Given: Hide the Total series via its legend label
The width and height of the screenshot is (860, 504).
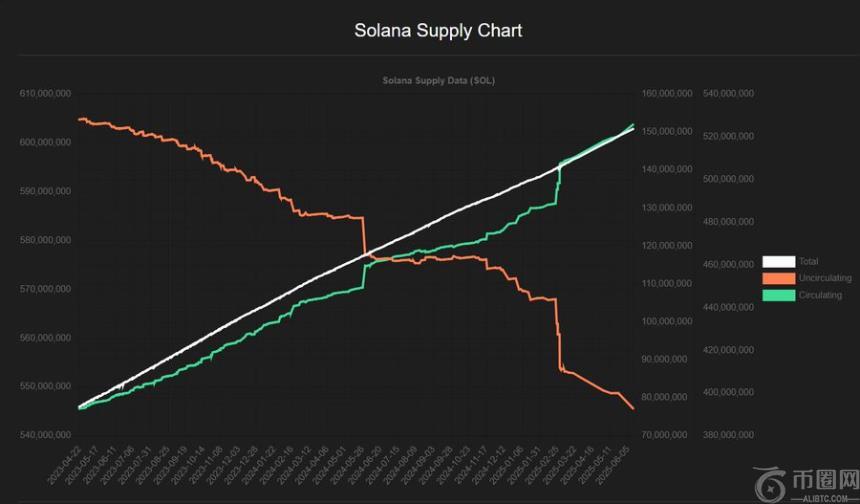Looking at the screenshot, I should coord(808,262).
